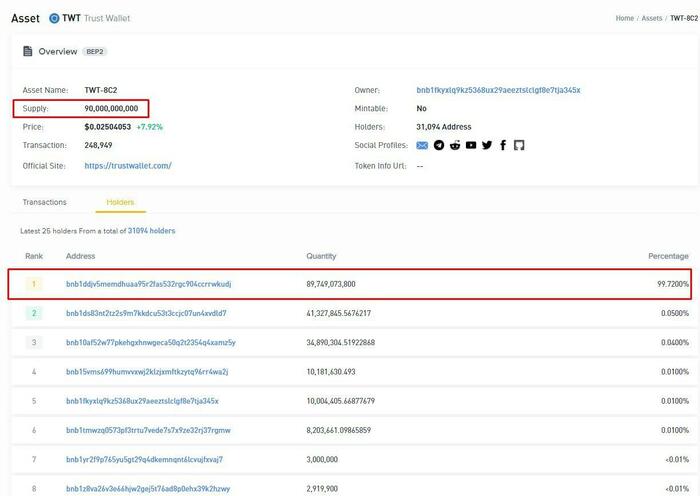Click the Quantity column header
Image resolution: width=700 pixels, height=496 pixels.
321,256
